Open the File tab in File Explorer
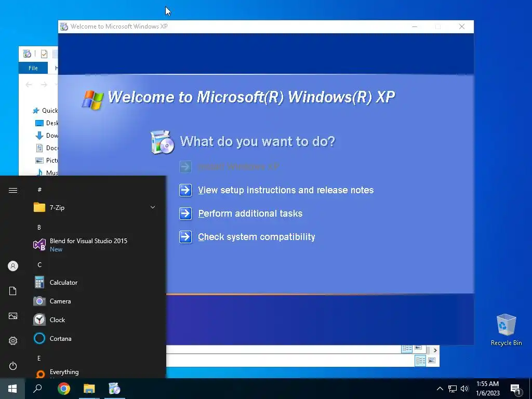 point(33,68)
